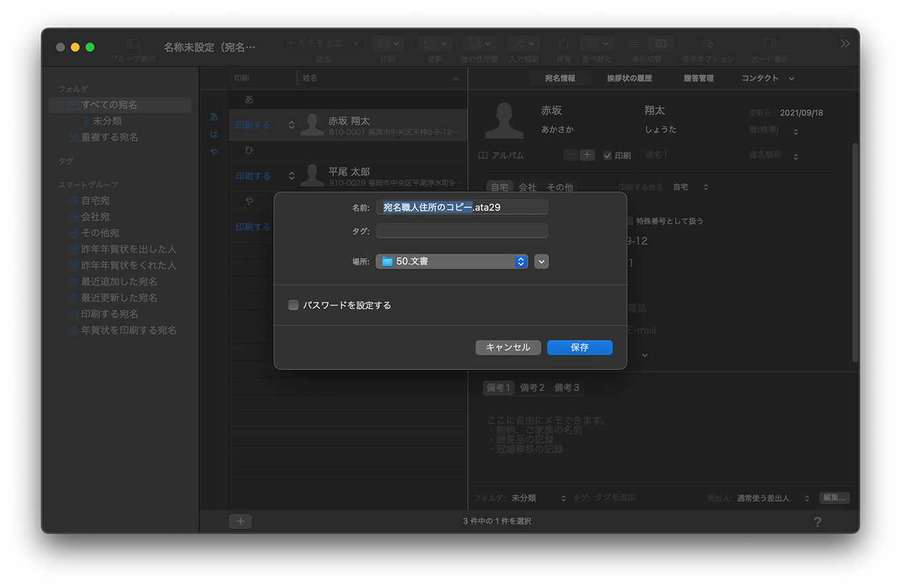Click the 宛名を追加 toolbar button

point(315,43)
